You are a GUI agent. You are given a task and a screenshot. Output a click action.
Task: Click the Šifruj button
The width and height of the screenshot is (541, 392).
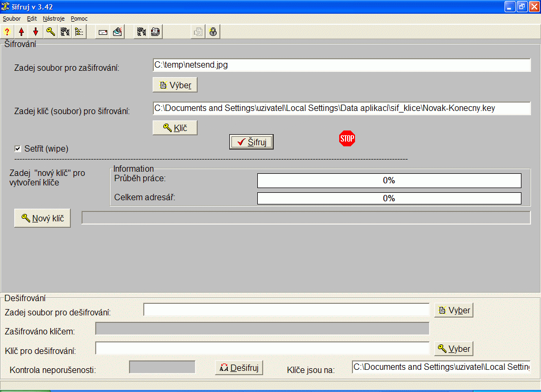point(251,142)
